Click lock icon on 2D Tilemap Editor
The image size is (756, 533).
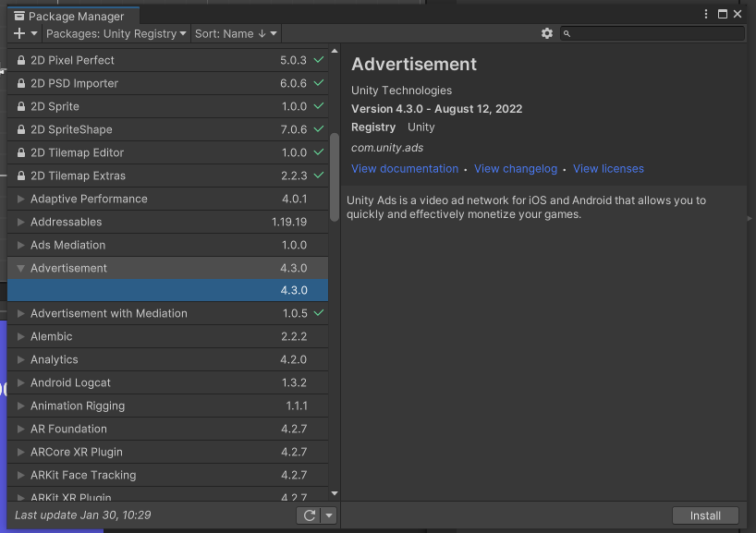coord(20,152)
